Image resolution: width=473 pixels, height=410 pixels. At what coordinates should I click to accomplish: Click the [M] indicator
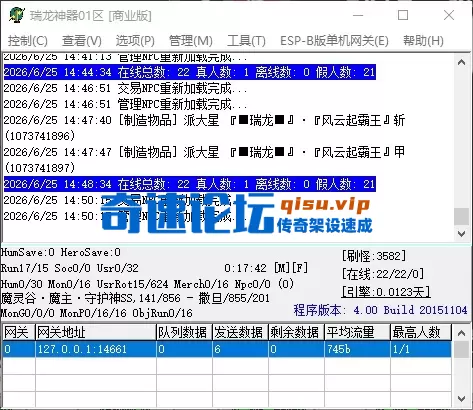[x=282, y=268]
